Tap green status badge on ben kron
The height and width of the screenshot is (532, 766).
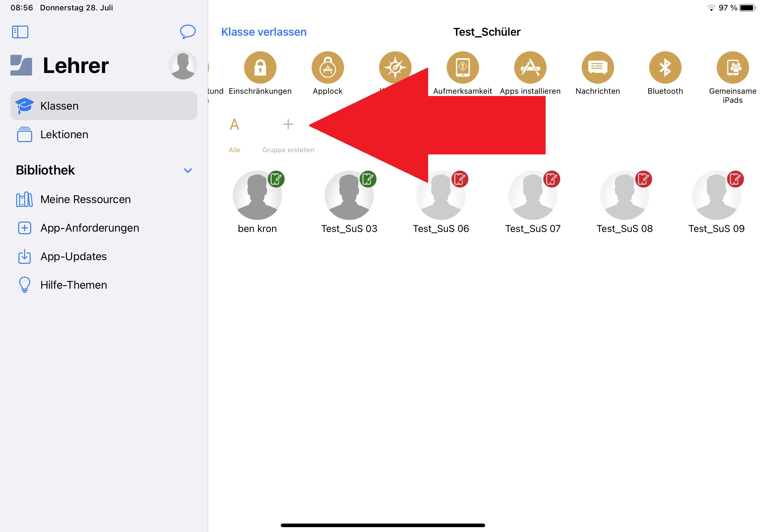[276, 179]
